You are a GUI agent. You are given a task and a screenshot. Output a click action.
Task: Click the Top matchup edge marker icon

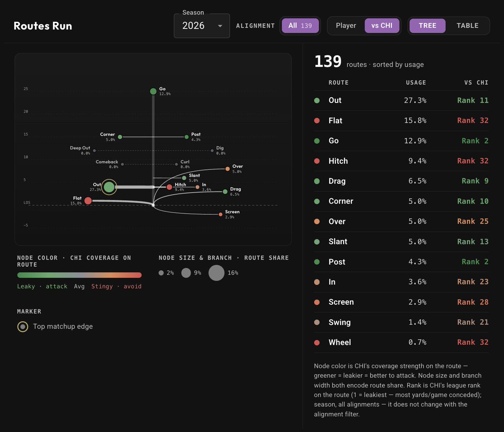[x=23, y=327]
